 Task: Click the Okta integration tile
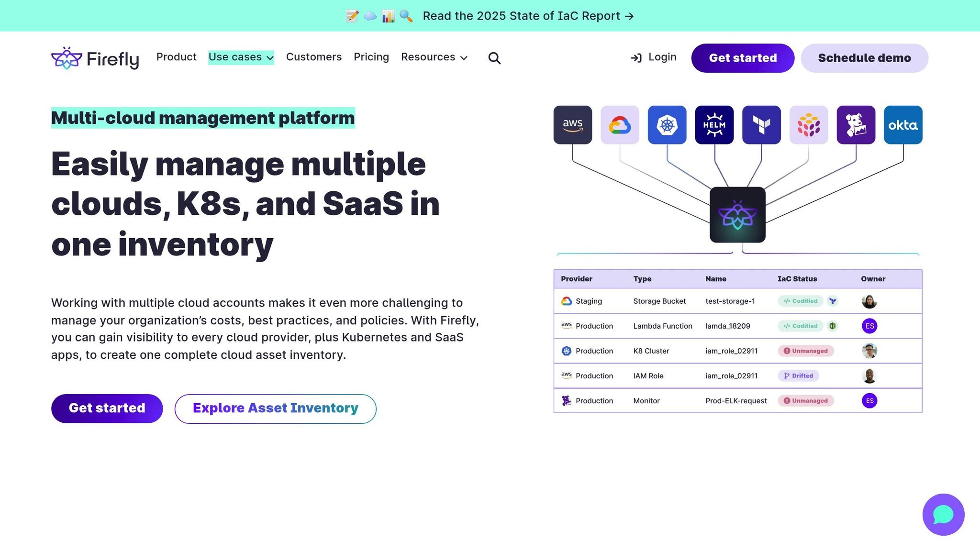pyautogui.click(x=903, y=125)
